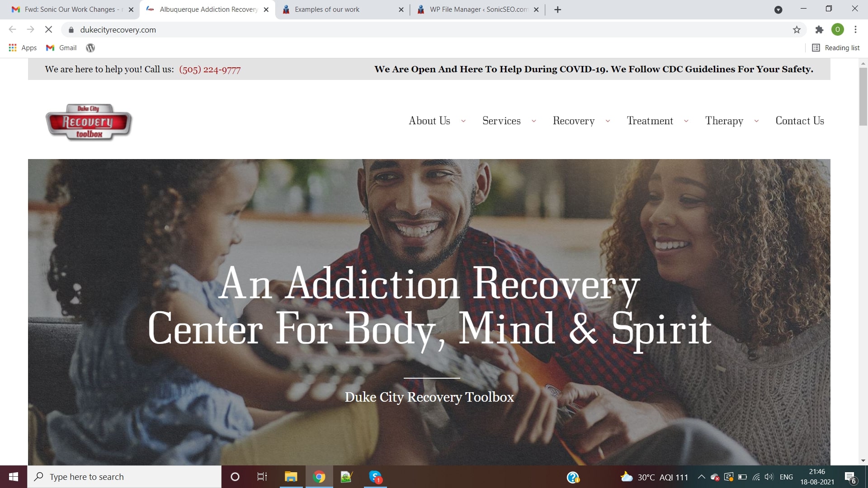Open the Apps bookmarks shortcut
Viewport: 868px width, 488px height.
[x=23, y=48]
